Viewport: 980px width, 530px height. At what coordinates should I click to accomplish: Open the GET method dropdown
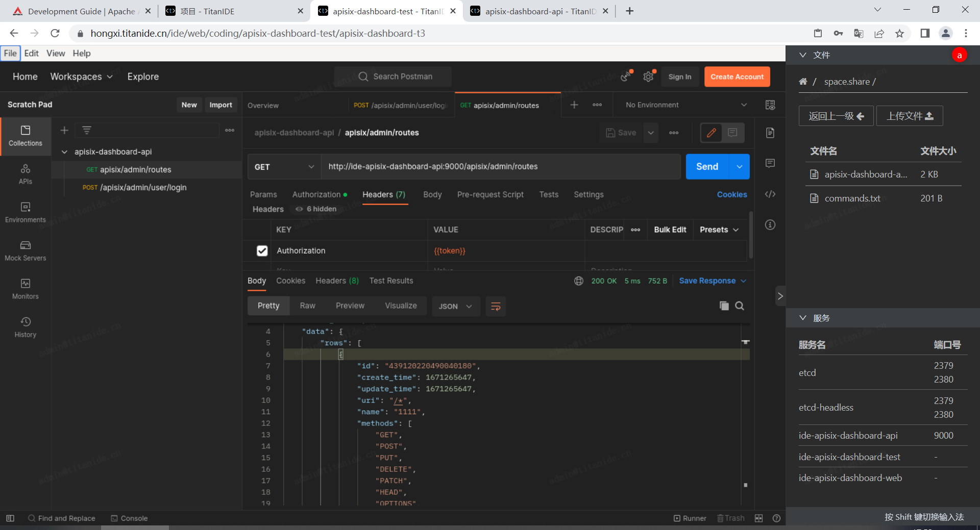coord(284,167)
